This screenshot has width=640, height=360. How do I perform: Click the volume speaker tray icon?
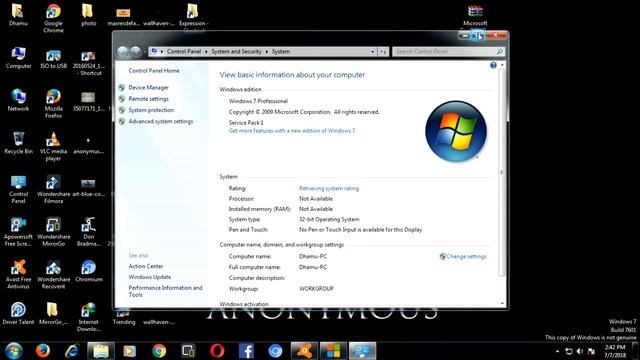click(x=580, y=351)
